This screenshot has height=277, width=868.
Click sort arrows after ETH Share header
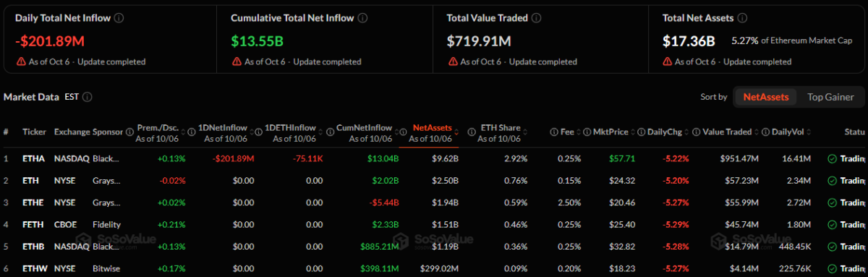526,132
